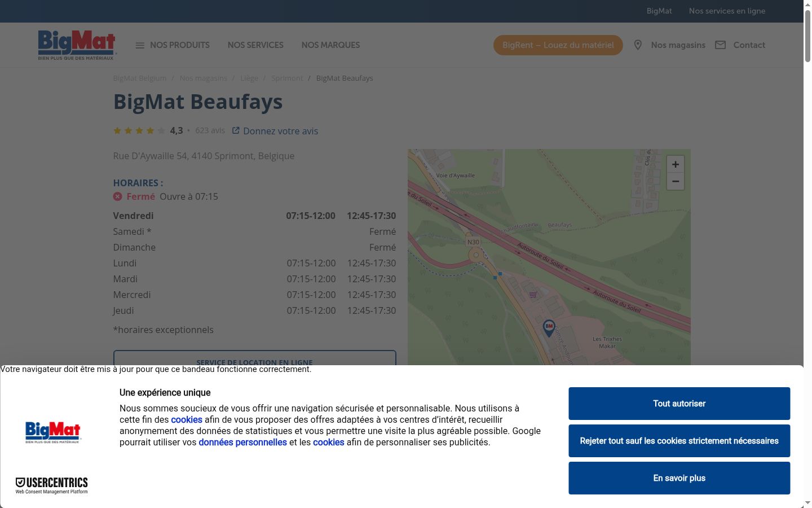Click the Vendredi opening hours row
Screen dimensions: 812x508
coord(254,216)
